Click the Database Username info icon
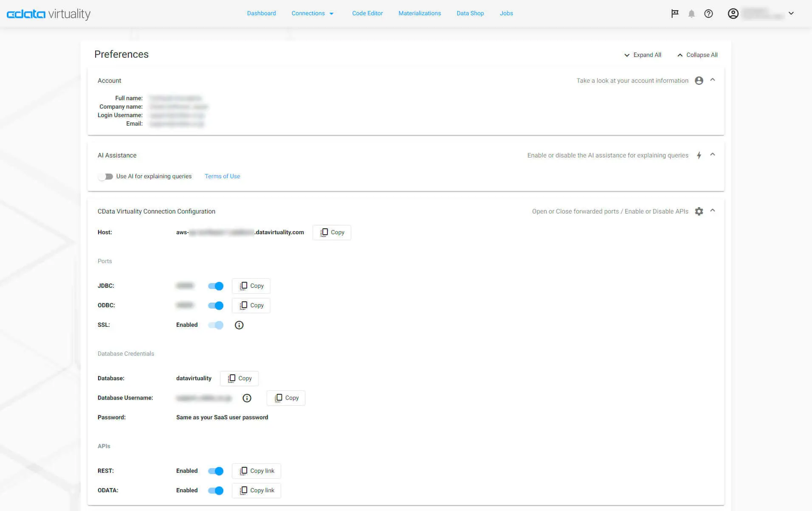 click(247, 398)
